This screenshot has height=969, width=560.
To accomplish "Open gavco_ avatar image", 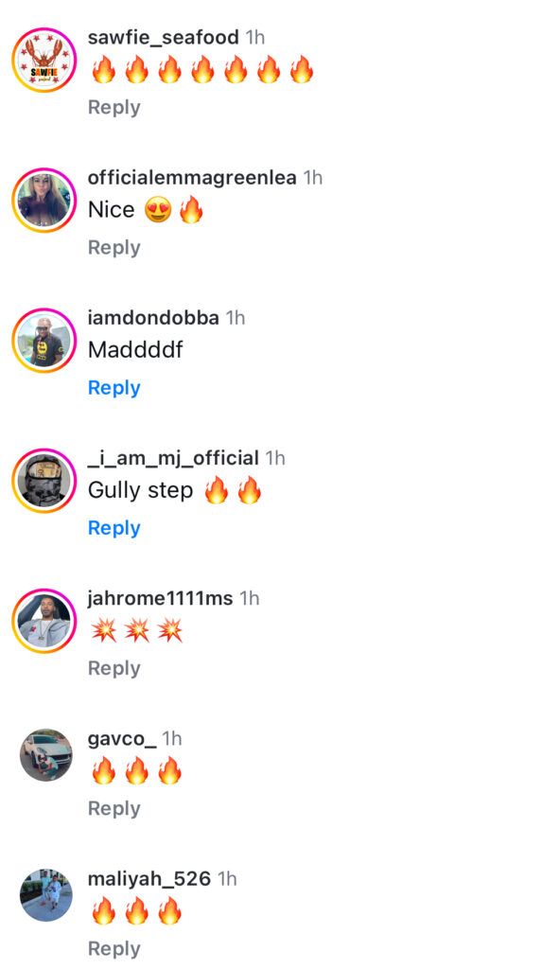I will tap(45, 755).
